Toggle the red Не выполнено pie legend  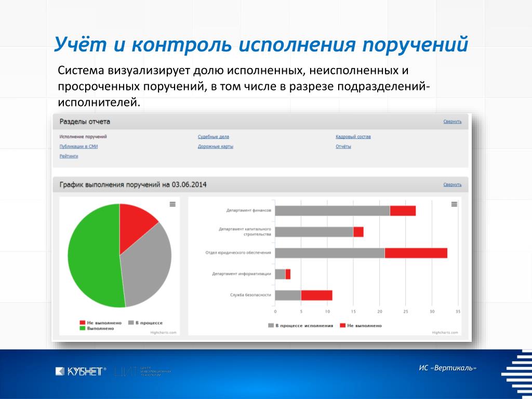tap(100, 323)
